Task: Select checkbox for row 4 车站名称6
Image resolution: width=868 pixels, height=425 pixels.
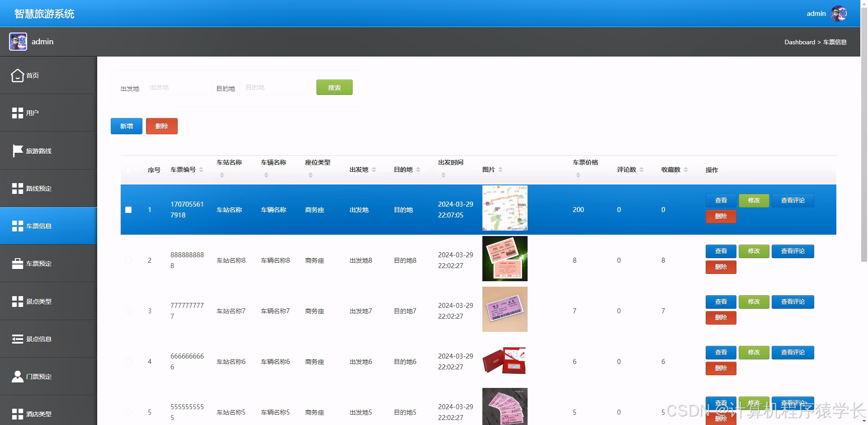Action: [x=128, y=362]
